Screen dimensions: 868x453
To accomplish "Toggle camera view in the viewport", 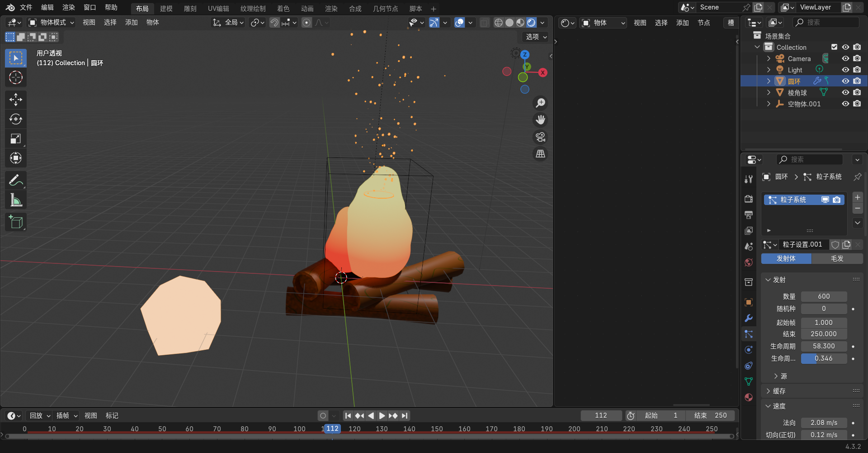I will (540, 137).
